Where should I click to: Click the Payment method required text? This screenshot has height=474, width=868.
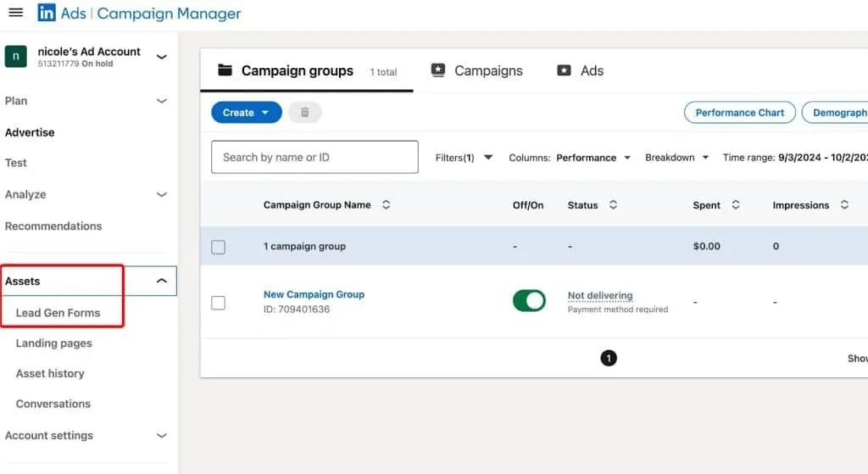point(618,309)
